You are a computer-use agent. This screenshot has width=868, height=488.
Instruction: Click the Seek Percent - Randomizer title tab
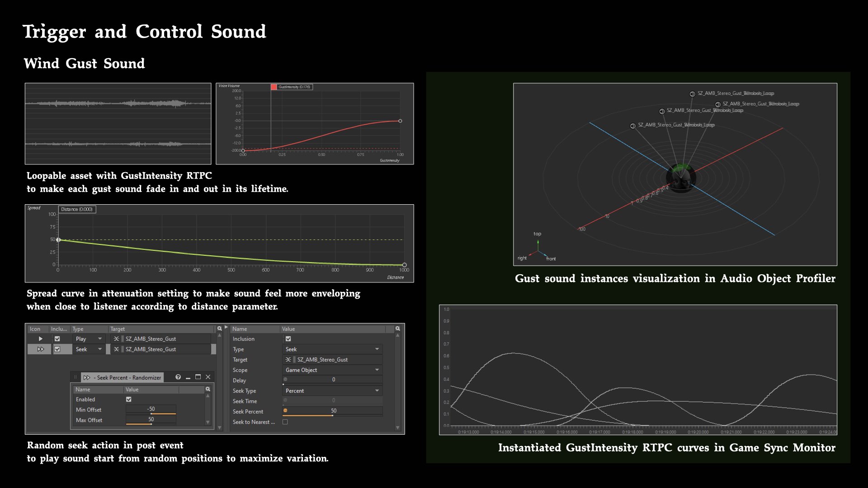123,377
